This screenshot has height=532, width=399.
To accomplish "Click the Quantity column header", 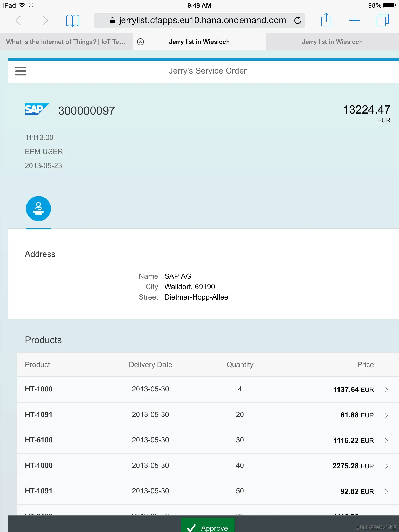I will click(x=240, y=364).
